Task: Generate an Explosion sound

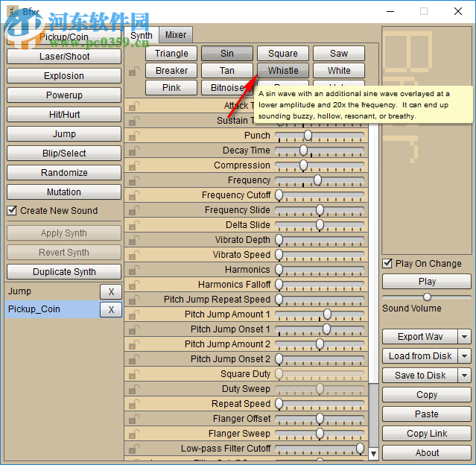Action: (x=64, y=75)
